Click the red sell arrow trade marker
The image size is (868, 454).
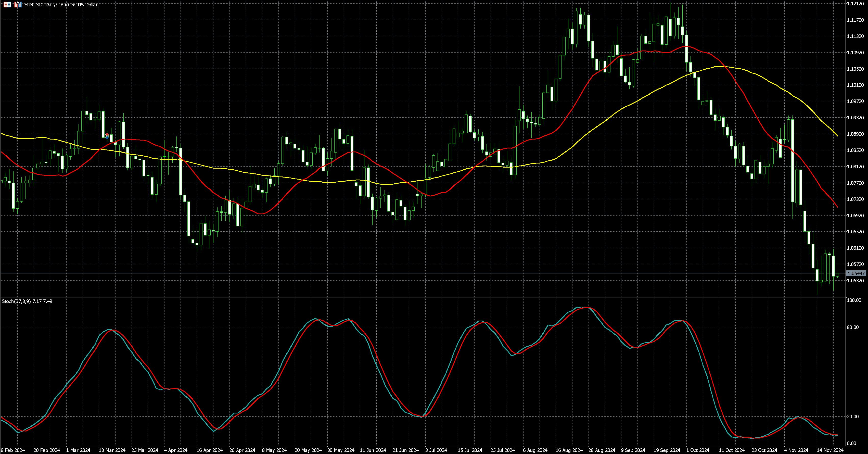pos(107,134)
